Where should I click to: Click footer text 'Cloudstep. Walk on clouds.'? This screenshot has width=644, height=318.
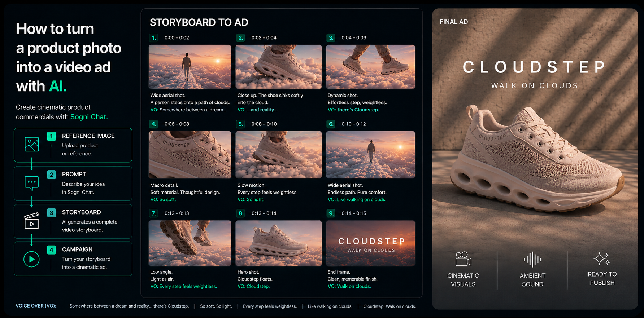pyautogui.click(x=390, y=306)
